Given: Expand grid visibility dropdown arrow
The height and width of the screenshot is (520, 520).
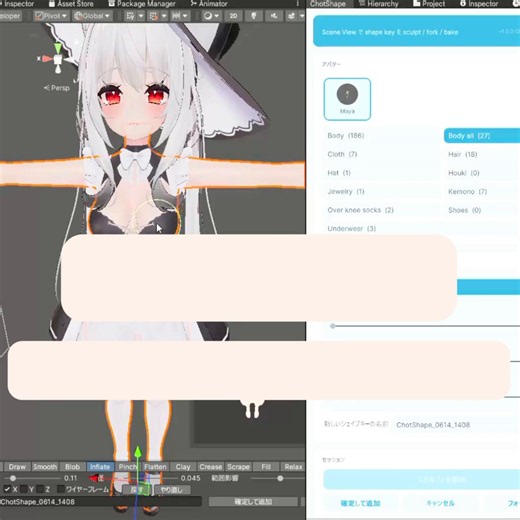Looking at the screenshot, I should coord(141,16).
